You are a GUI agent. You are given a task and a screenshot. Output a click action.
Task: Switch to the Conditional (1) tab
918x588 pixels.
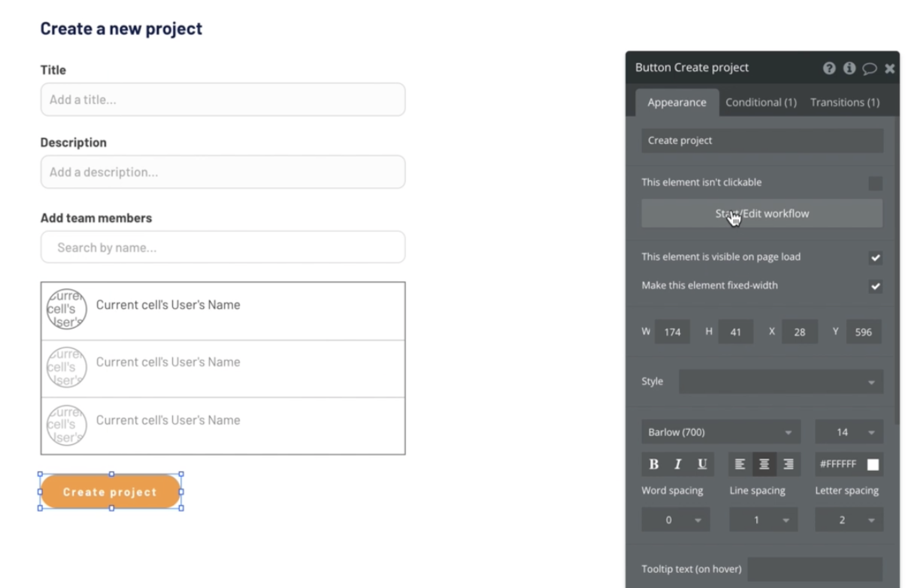click(761, 103)
